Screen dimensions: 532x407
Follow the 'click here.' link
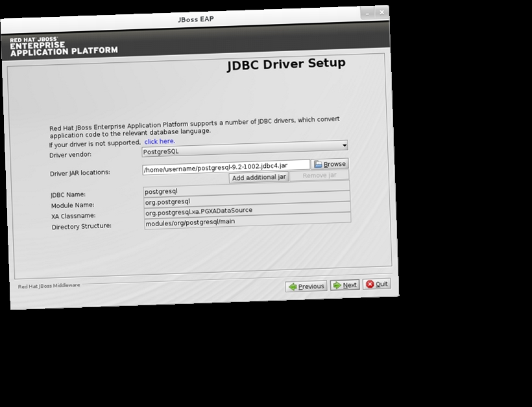point(160,141)
